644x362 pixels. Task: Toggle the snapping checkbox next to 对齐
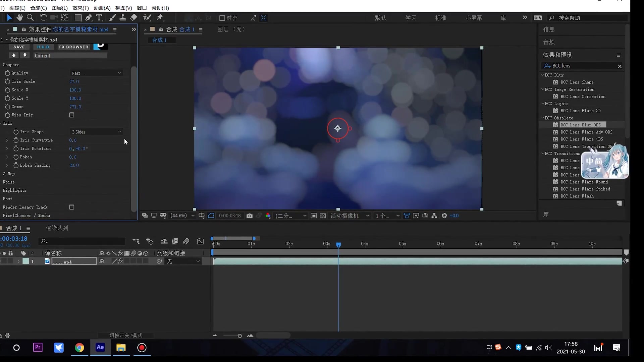222,18
